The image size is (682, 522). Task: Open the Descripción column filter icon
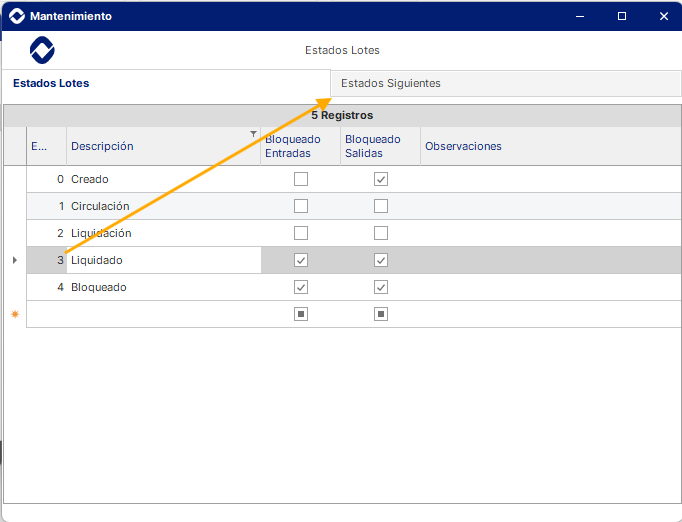[253, 134]
